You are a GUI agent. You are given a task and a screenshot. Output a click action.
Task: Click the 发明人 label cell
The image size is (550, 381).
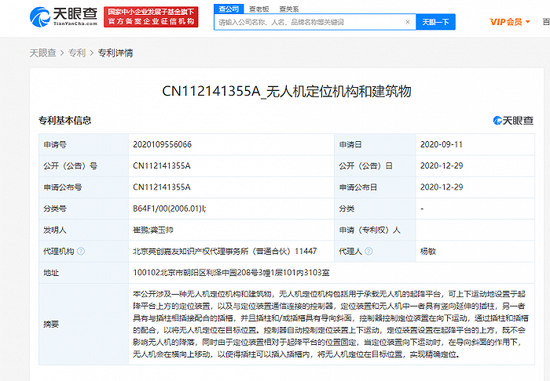coord(83,230)
